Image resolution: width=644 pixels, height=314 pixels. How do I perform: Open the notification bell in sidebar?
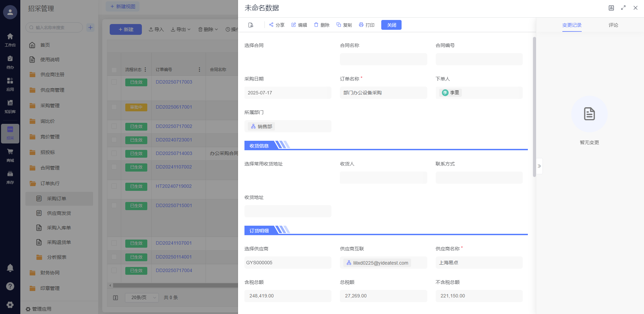click(x=10, y=268)
